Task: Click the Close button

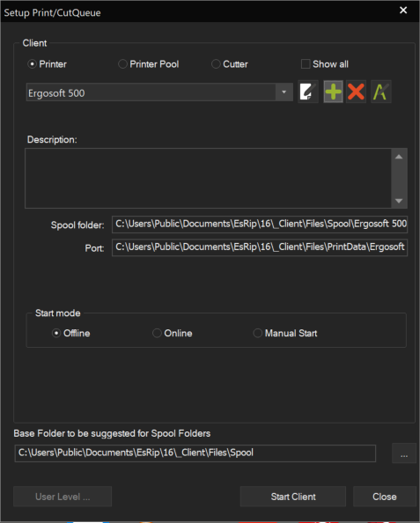Action: pos(384,497)
